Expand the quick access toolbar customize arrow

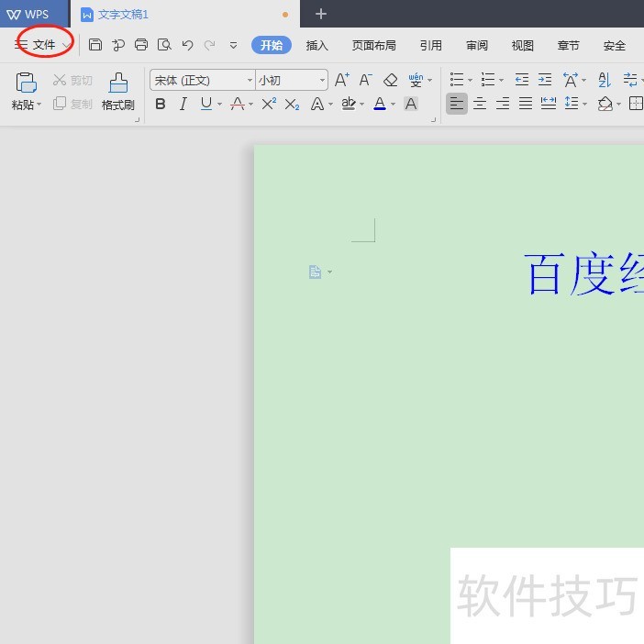tap(233, 45)
